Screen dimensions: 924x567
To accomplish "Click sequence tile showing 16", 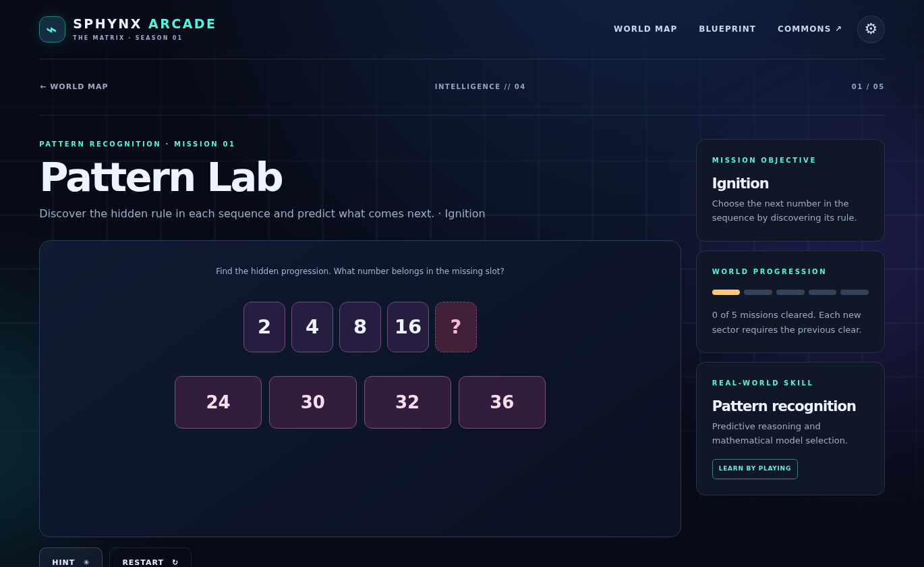I will tap(408, 327).
